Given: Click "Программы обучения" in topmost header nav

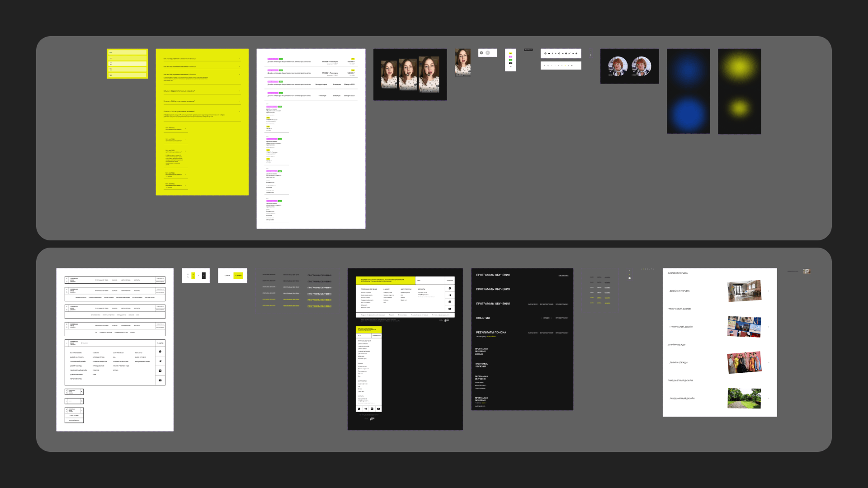Looking at the screenshot, I should (x=101, y=280).
